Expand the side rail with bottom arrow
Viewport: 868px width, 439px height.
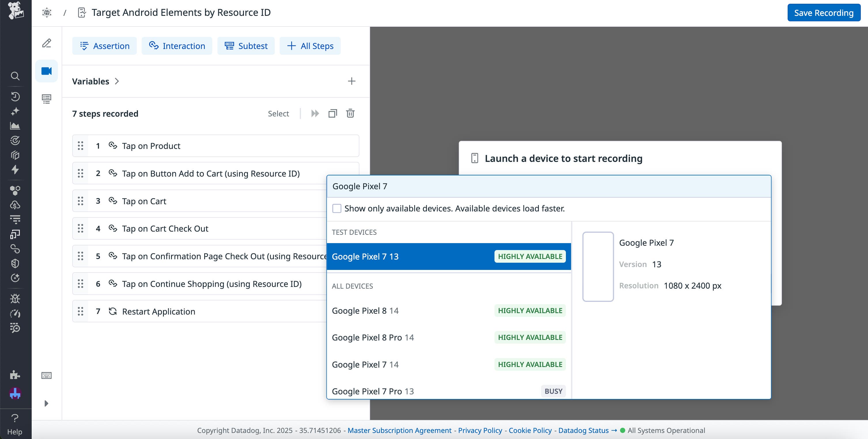(x=46, y=403)
